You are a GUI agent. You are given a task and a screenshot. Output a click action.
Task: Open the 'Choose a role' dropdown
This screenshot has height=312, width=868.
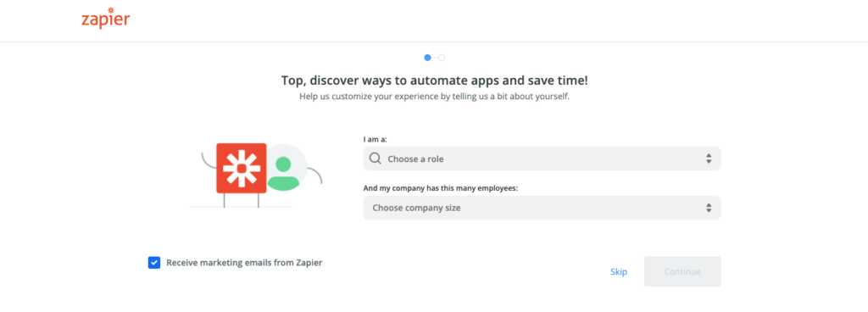(x=542, y=159)
